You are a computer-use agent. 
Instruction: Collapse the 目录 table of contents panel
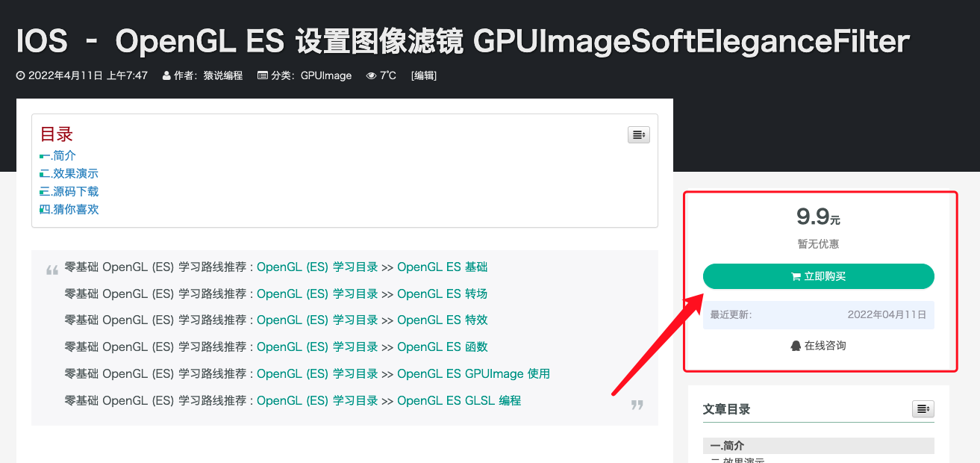(x=638, y=134)
